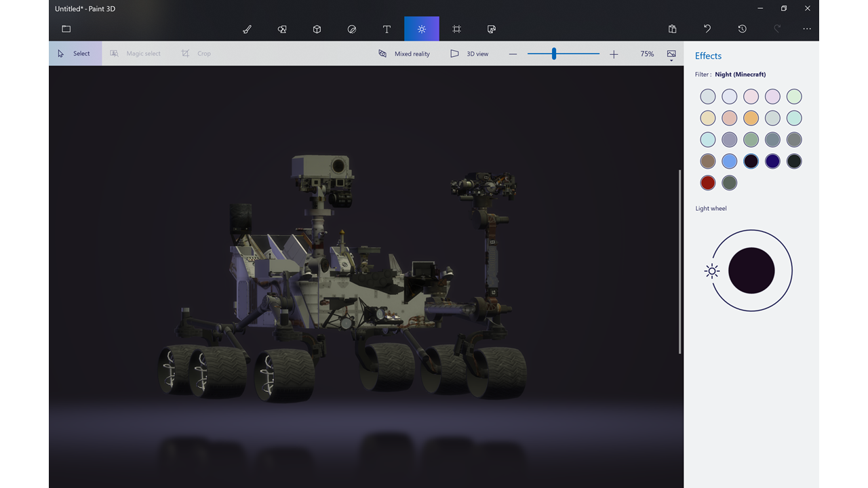The height and width of the screenshot is (488, 868).
Task: Click the zoom slider handle
Action: click(554, 54)
